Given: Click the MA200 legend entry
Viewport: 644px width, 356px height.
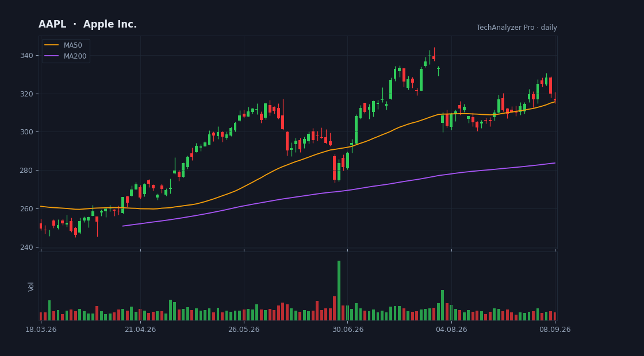Looking at the screenshot, I should [x=66, y=56].
